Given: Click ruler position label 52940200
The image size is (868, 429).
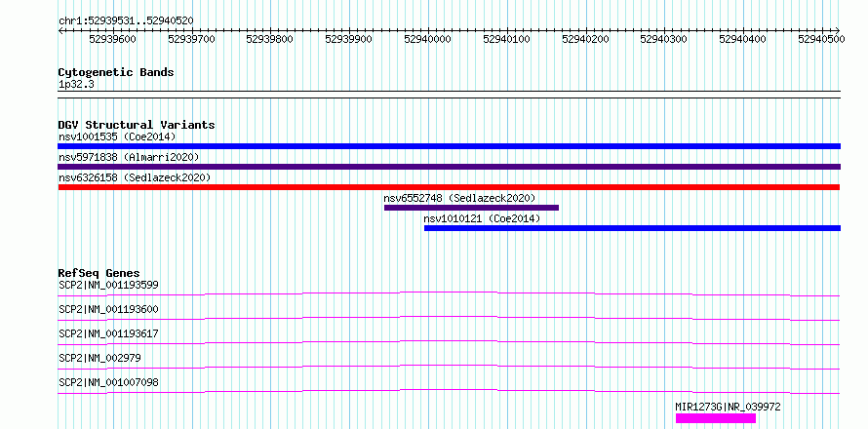Looking at the screenshot, I should pyautogui.click(x=585, y=39).
